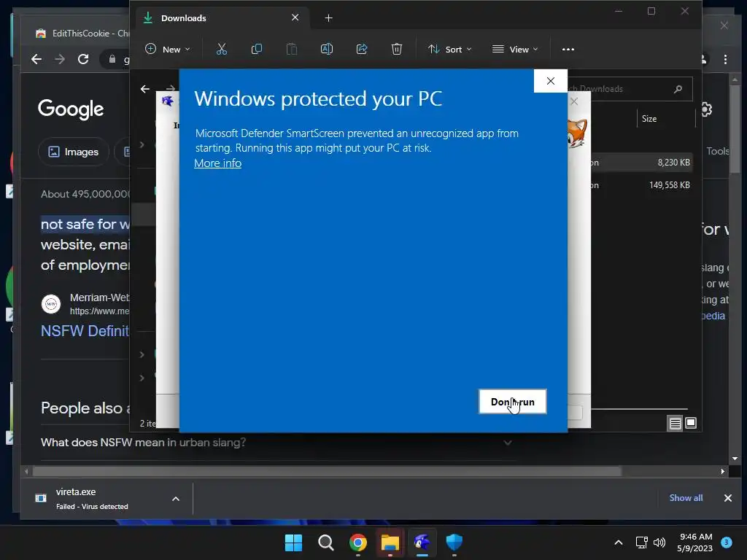Reload the page in Chrome
The height and width of the screenshot is (560, 747).
(83, 59)
